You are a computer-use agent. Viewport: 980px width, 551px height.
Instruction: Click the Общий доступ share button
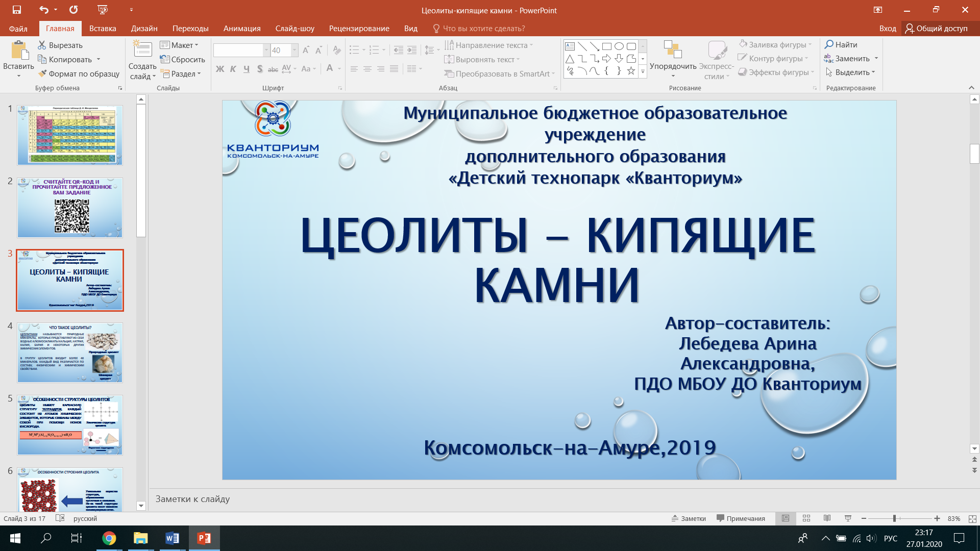(936, 29)
